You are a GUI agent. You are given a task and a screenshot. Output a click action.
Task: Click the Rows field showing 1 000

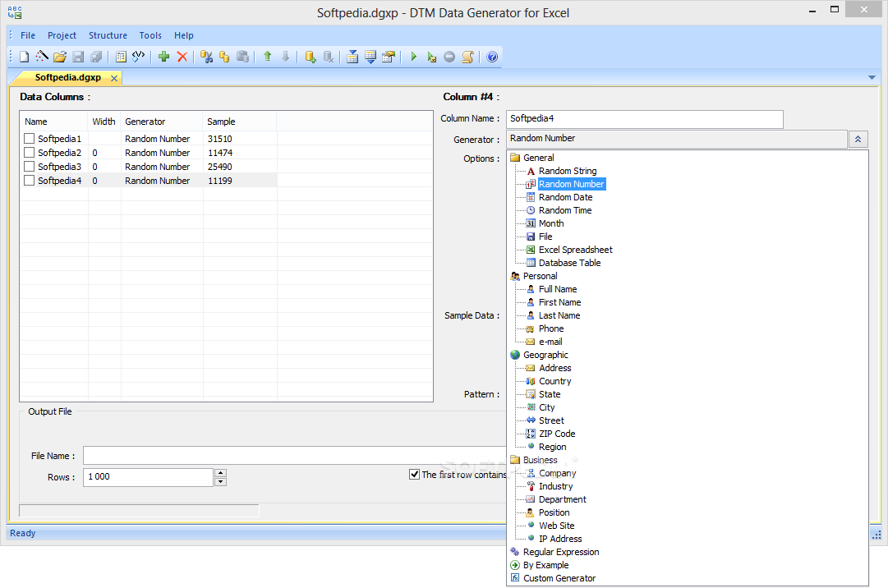tap(149, 477)
